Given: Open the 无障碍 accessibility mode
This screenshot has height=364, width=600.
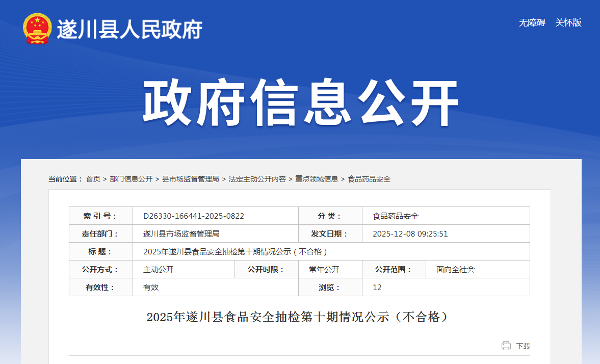Looking at the screenshot, I should (532, 23).
